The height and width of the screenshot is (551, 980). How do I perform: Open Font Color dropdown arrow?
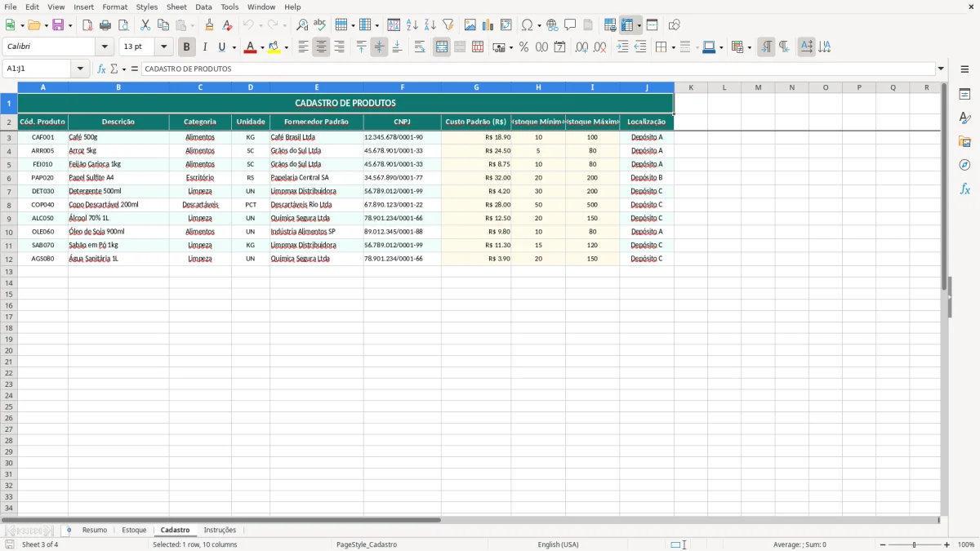tap(261, 47)
